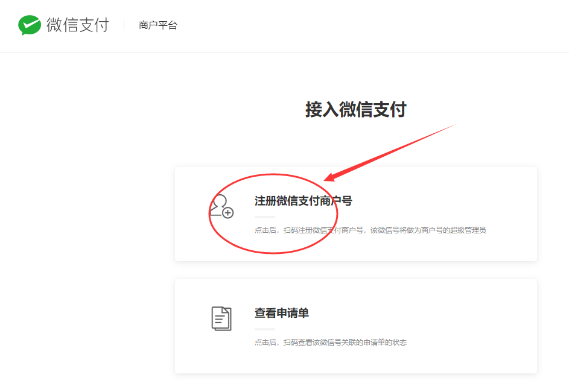Click the 微信支付 logo text in header
Screen dimensions: 569x392
click(77, 25)
